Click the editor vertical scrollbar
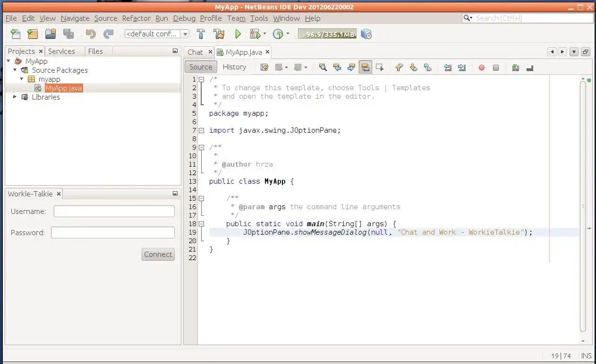 click(x=583, y=206)
